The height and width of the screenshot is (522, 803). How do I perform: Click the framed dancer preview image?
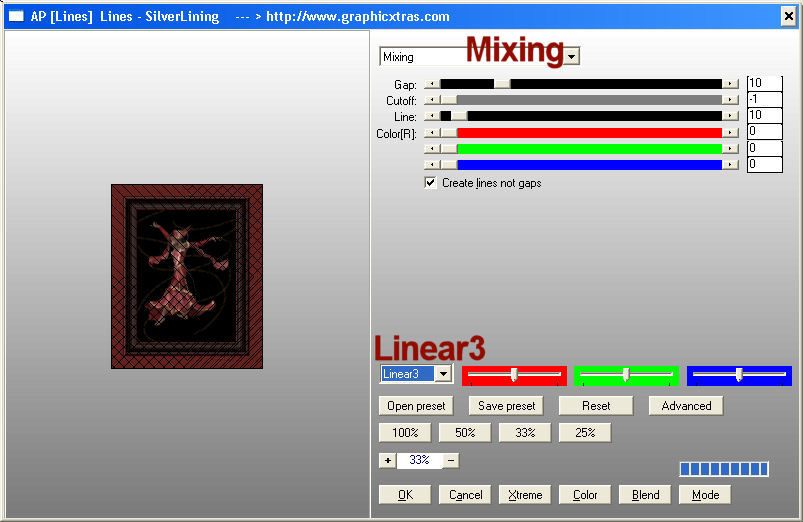(187, 277)
